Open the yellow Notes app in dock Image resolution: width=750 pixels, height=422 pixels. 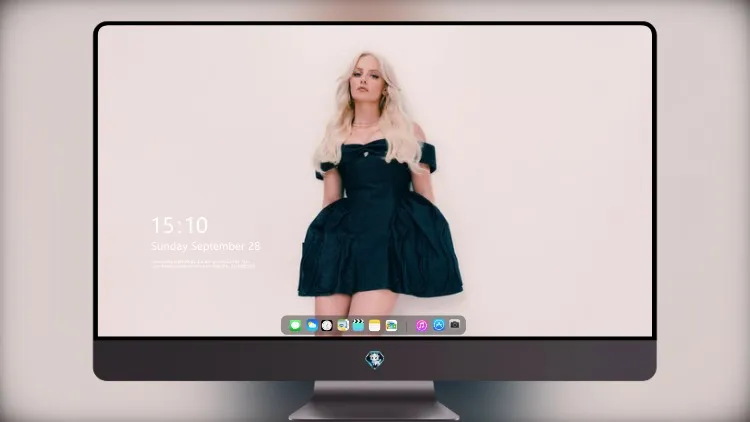coord(375,325)
